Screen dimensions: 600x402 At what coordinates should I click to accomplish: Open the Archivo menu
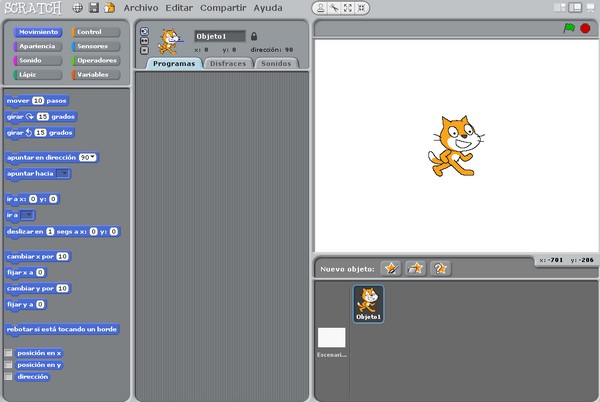141,8
